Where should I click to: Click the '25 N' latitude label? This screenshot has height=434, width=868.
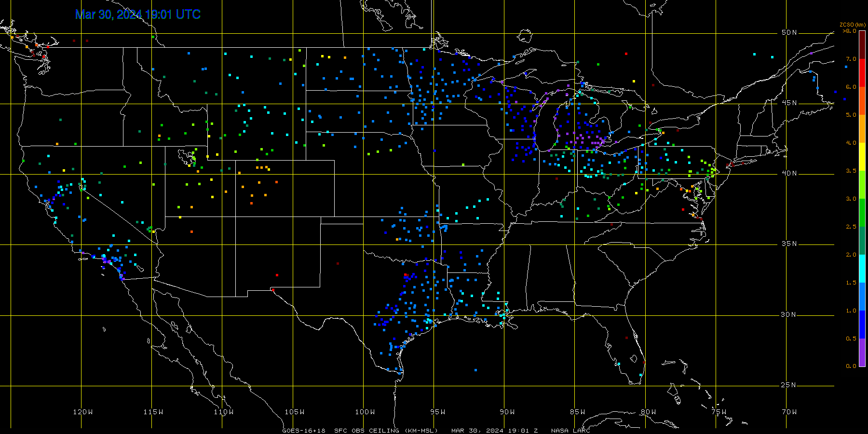789,385
